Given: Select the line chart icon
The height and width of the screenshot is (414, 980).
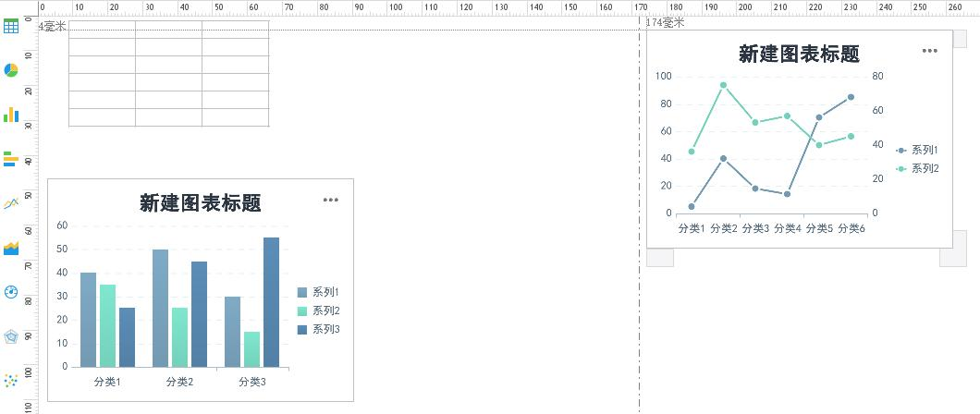Looking at the screenshot, I should coord(10,203).
